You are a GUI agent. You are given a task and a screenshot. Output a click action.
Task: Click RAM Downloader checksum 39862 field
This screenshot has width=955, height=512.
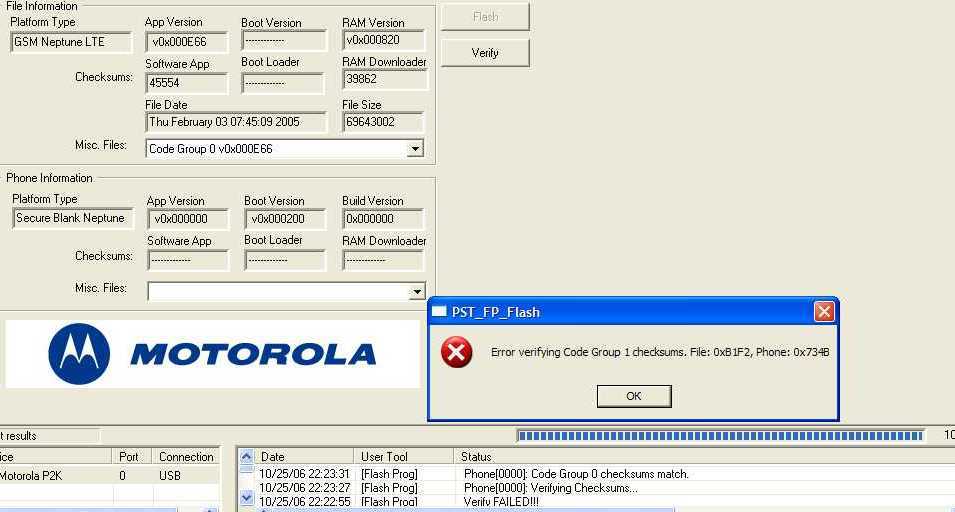(x=385, y=79)
